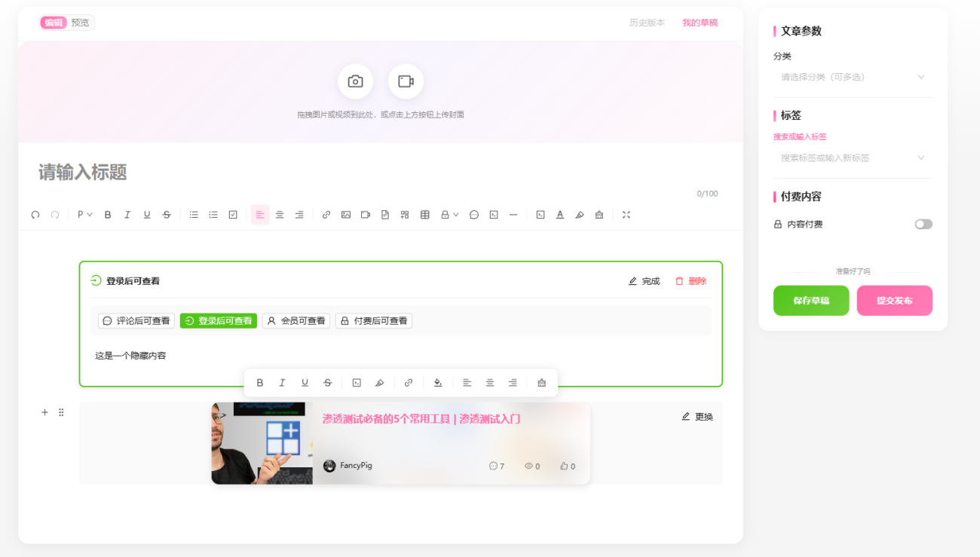Viewport: 980px width, 557px height.
Task: Open the 历史版本 tab
Action: (647, 23)
